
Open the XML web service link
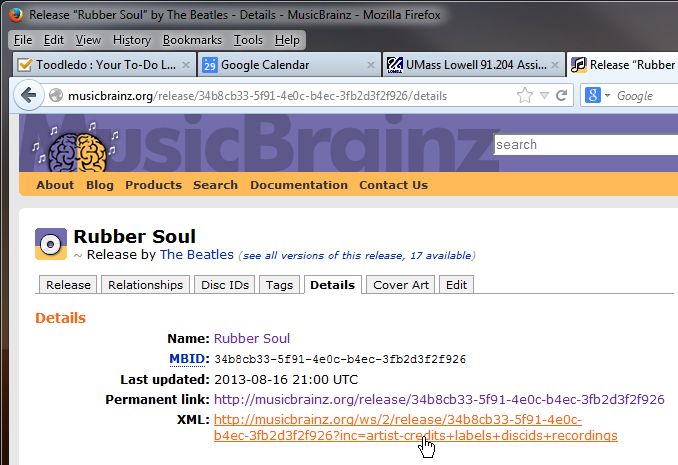pos(416,427)
